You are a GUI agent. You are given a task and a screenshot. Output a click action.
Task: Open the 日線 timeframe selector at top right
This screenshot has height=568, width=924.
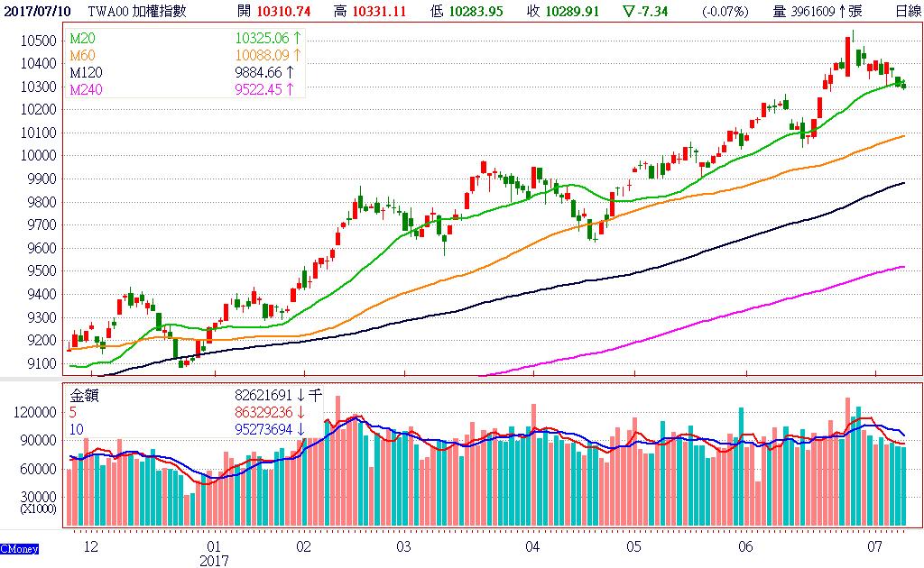tap(907, 12)
